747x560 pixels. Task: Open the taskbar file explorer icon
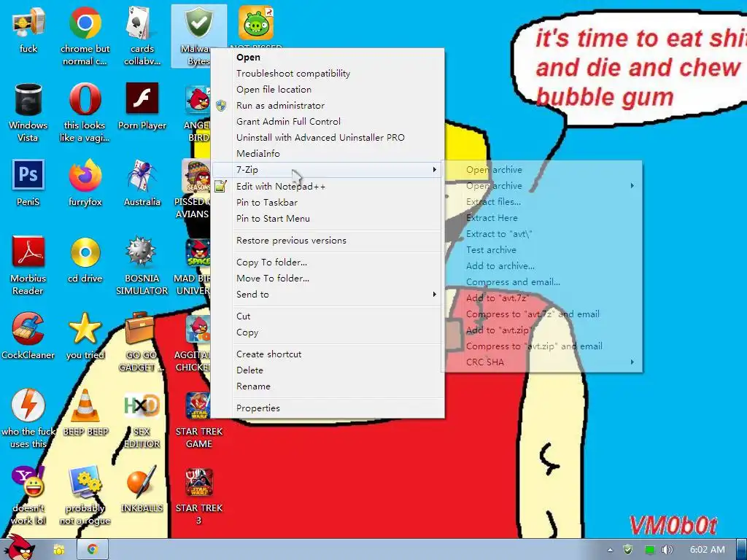[58, 550]
